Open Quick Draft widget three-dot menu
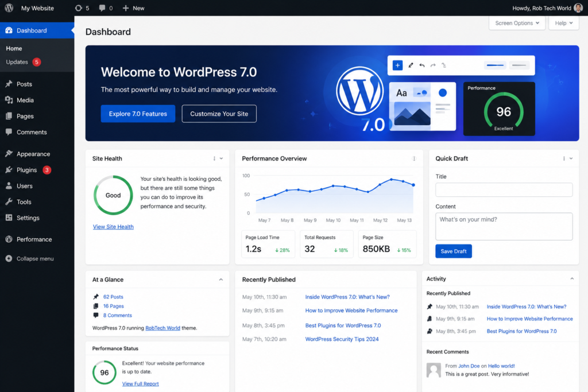 click(564, 158)
